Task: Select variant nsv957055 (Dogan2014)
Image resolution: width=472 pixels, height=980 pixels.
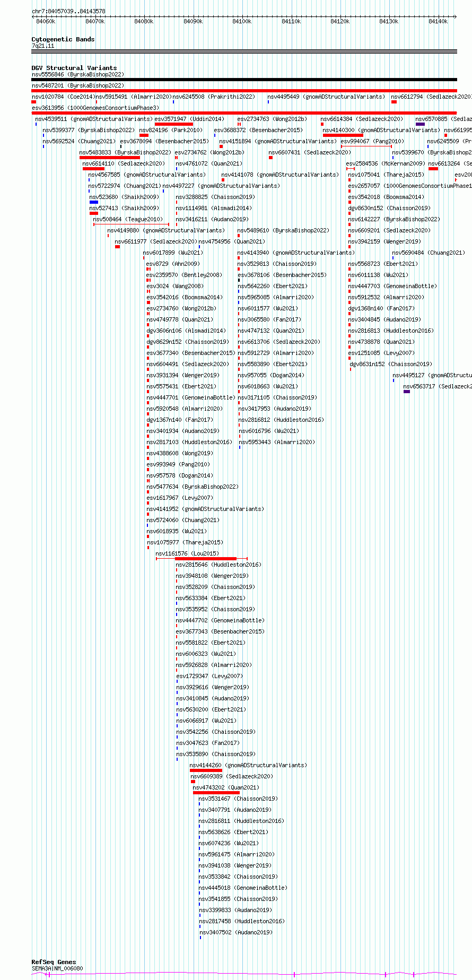Action: pyautogui.click(x=271, y=376)
